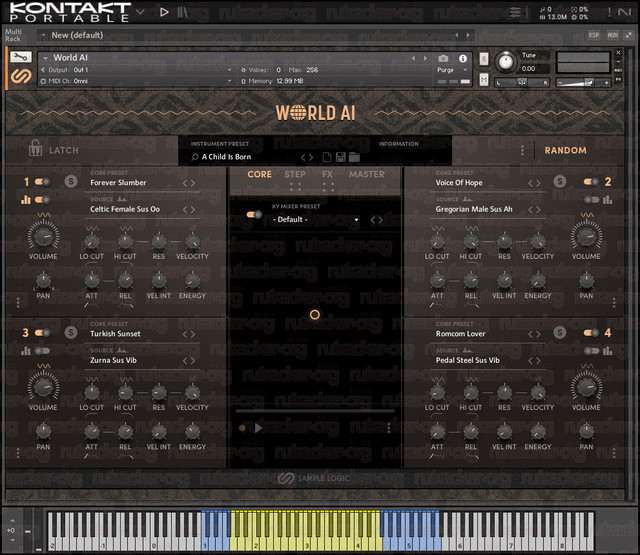640x555 pixels.
Task: Open XY mixer playback options dots
Action: click(x=389, y=428)
